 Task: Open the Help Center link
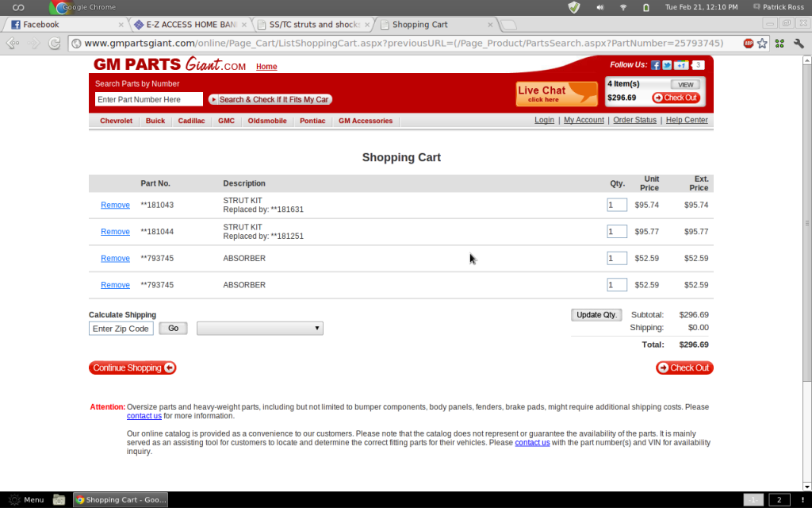687,120
